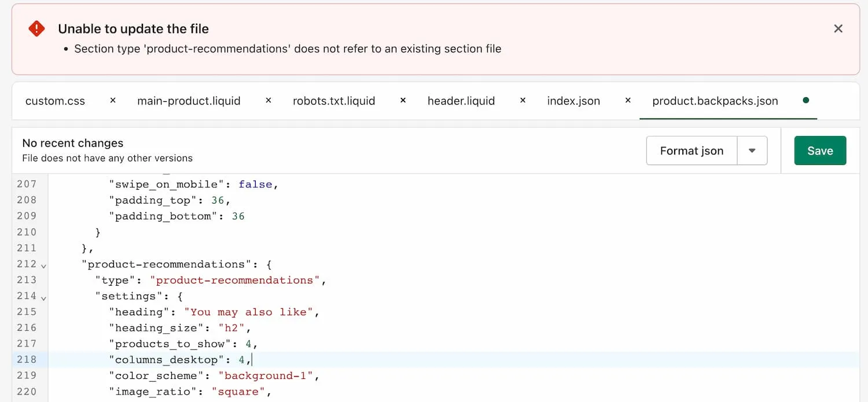The width and height of the screenshot is (868, 402).
Task: Close the main-product.liquid tab
Action: tap(269, 101)
